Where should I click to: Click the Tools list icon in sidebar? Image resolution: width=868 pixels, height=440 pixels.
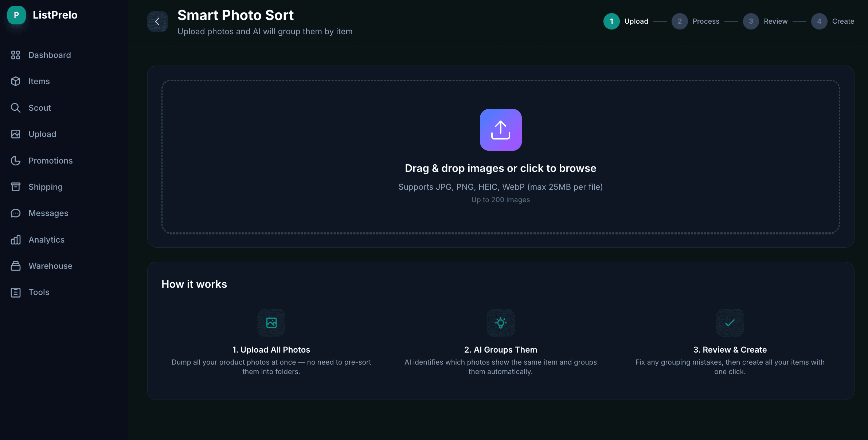(x=16, y=292)
